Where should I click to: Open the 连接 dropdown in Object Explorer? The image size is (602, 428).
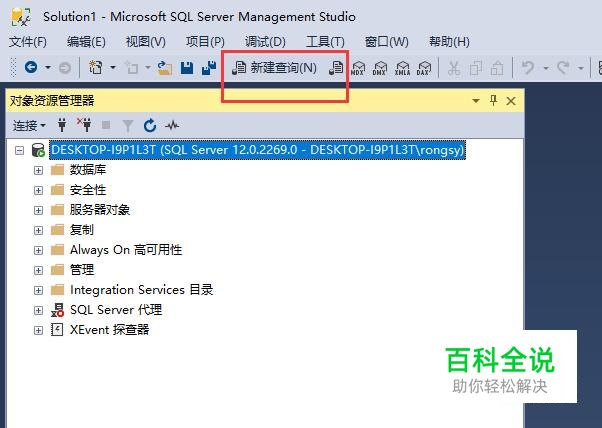point(29,126)
